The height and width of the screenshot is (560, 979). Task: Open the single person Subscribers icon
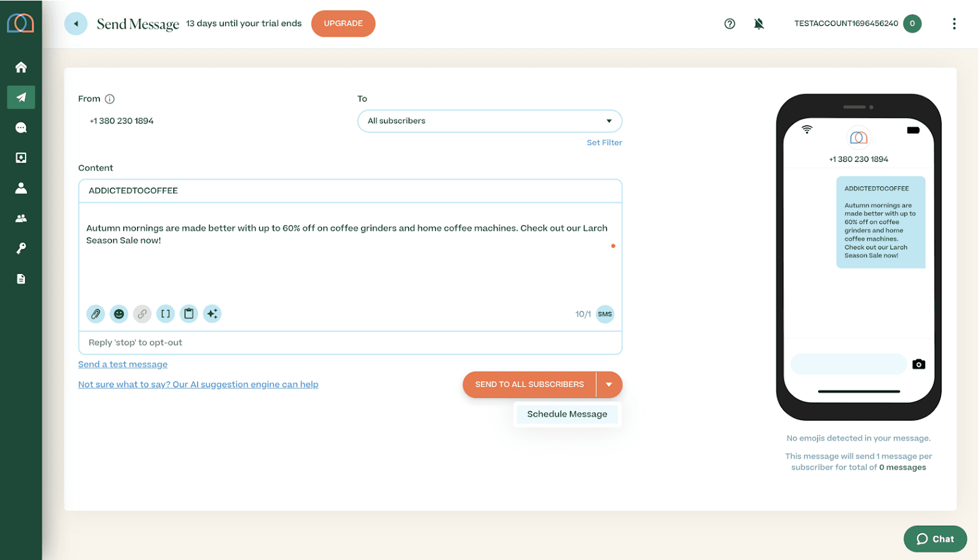(21, 188)
